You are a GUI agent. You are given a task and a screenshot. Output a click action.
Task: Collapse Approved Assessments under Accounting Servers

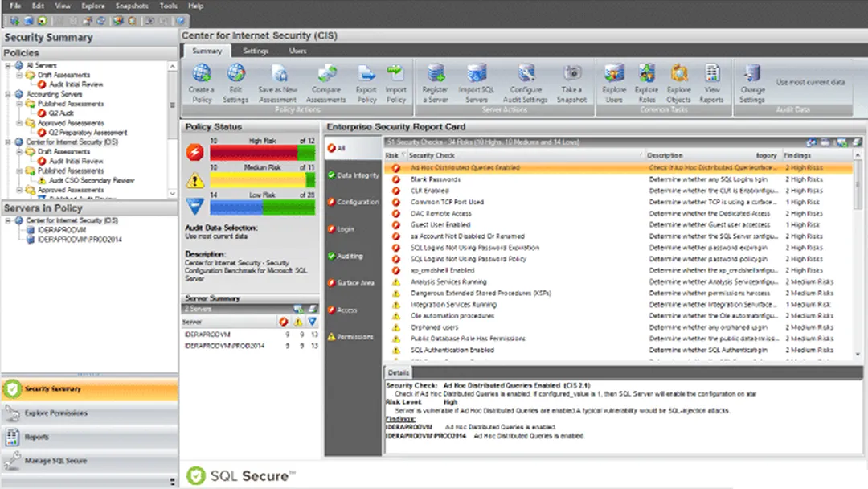point(19,123)
